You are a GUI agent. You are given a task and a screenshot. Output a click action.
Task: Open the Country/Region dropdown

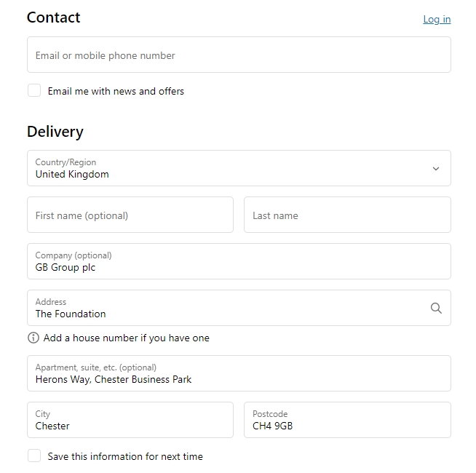click(239, 168)
